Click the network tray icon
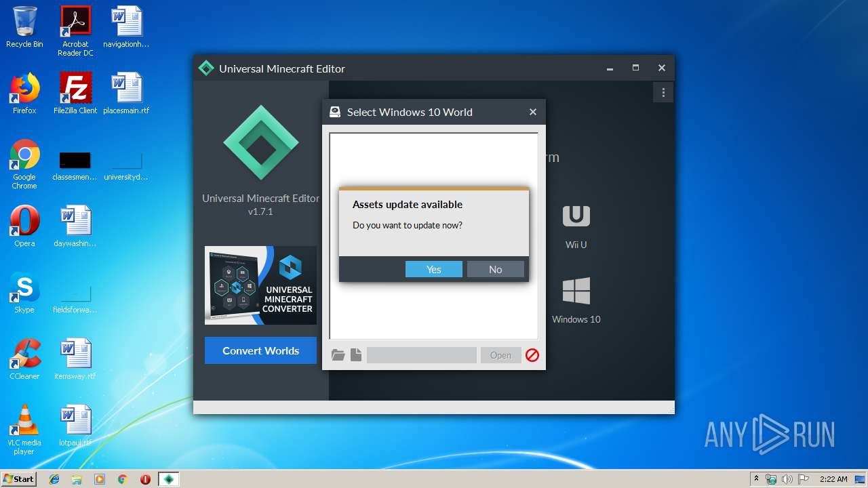The width and height of the screenshot is (868, 488). pos(771,479)
